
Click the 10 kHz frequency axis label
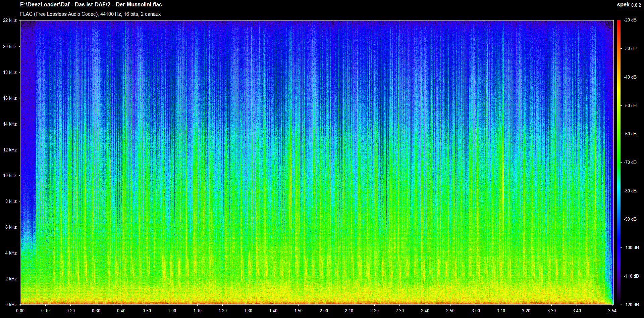10,175
